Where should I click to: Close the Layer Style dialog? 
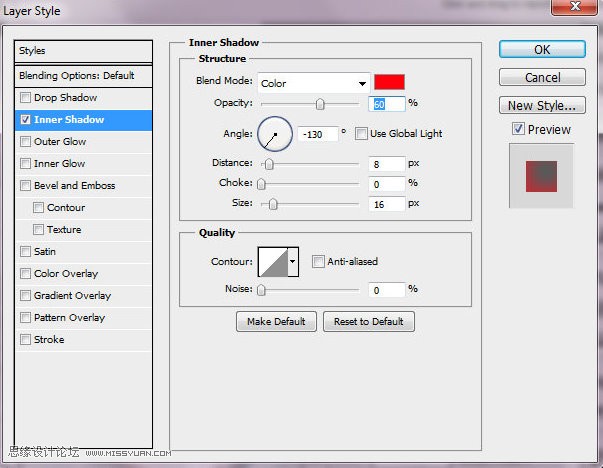(x=575, y=7)
